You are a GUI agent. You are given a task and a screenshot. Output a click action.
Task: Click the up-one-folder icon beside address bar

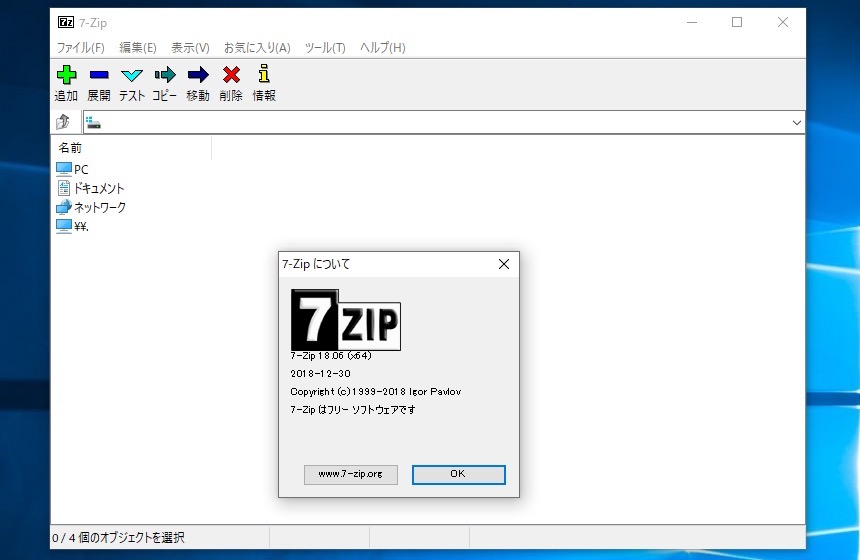(x=63, y=122)
